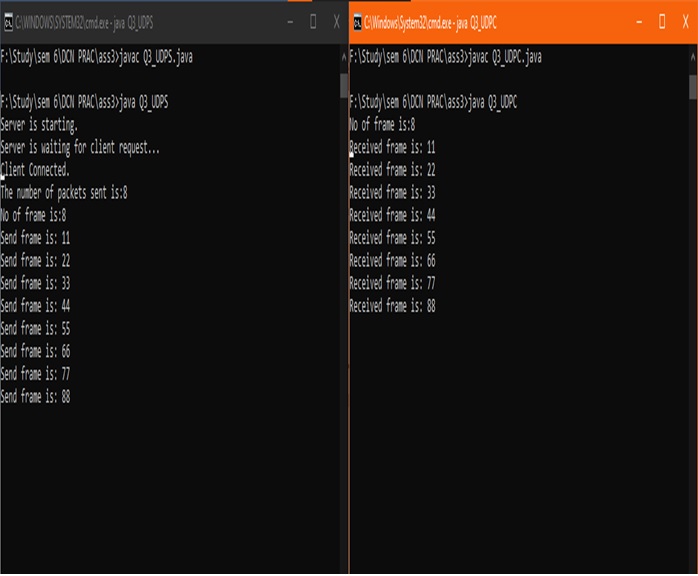
Task: Click the scrollbar thumb in the Q3_UDPC window
Action: [693, 87]
